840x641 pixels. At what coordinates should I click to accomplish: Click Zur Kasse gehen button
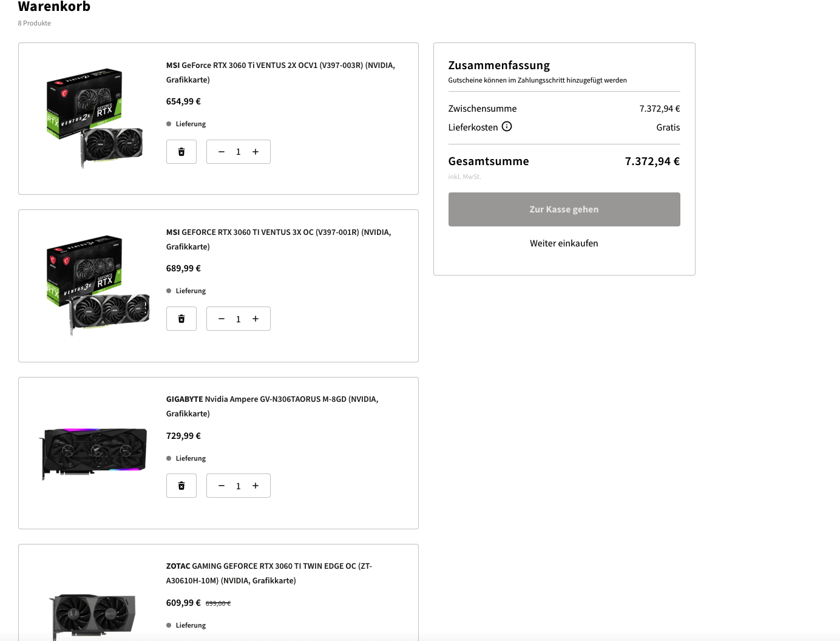[x=564, y=209]
